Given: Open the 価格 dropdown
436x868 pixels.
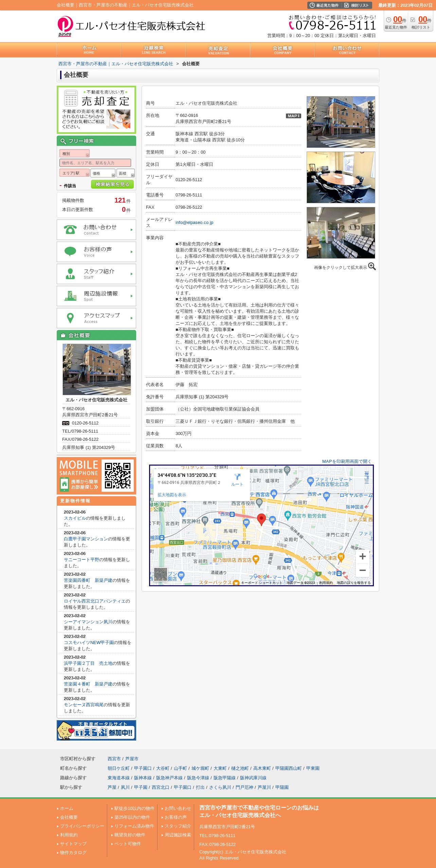Looking at the screenshot, I should pyautogui.click(x=103, y=173).
